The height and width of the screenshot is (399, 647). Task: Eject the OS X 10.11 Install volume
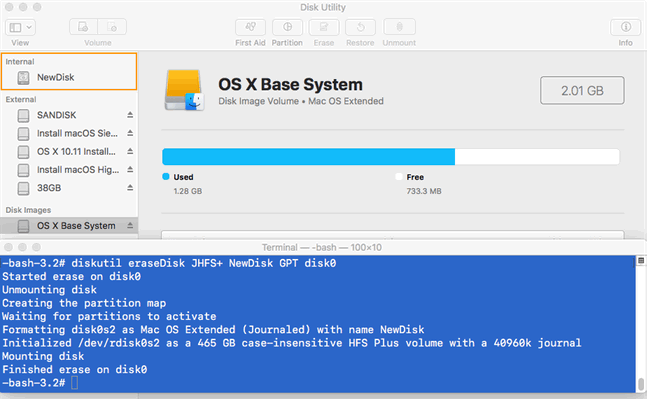pyautogui.click(x=130, y=151)
